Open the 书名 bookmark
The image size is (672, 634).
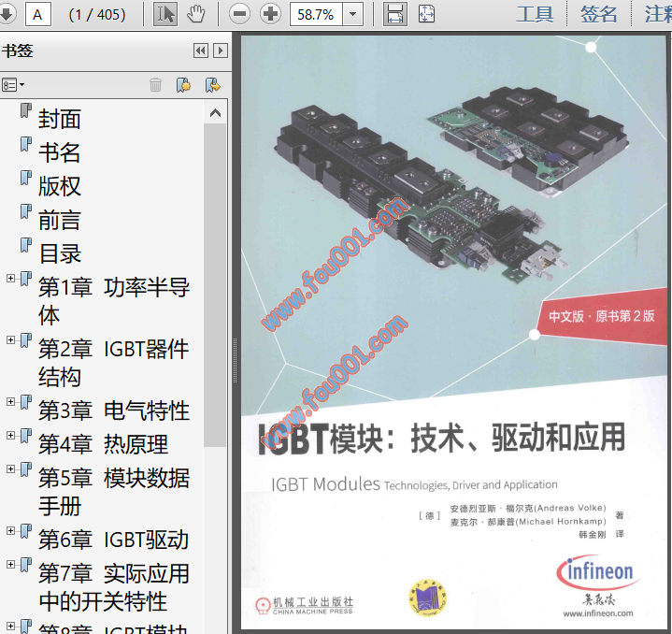point(60,152)
